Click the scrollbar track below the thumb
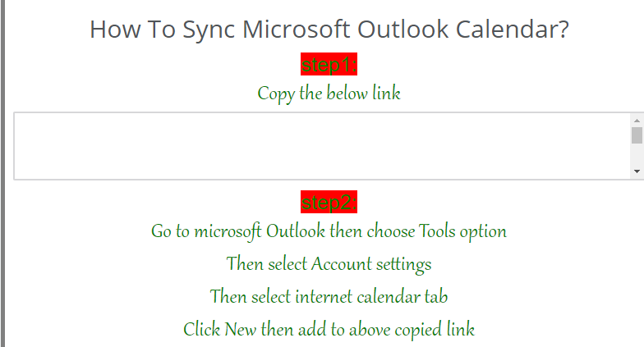This screenshot has height=347, width=644. pos(637,154)
